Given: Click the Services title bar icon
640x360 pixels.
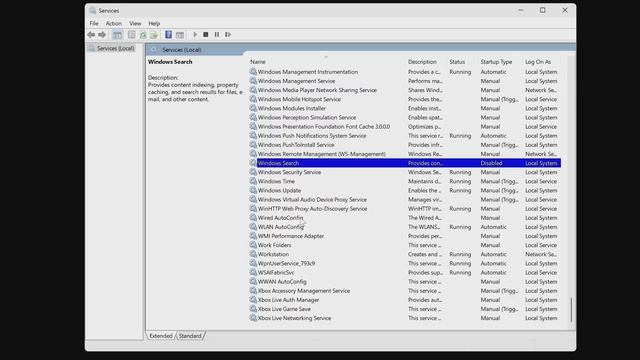Looking at the screenshot, I should click(x=93, y=10).
